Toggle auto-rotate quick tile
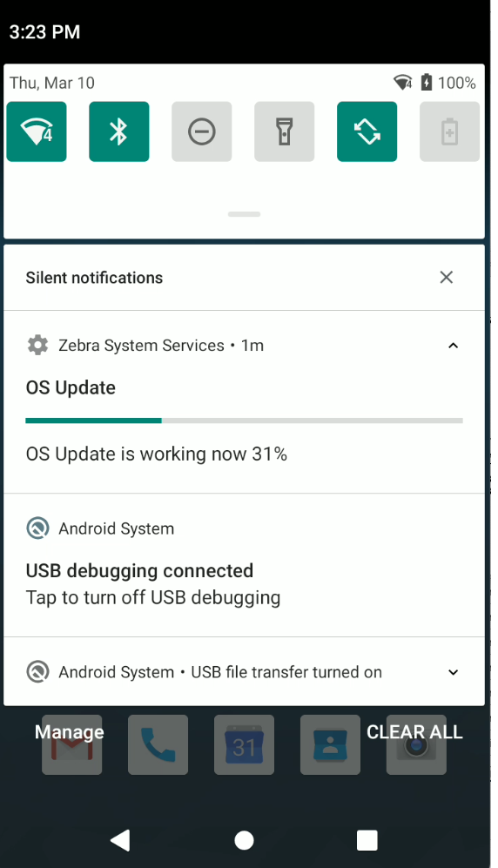This screenshot has width=498, height=868. click(x=367, y=131)
